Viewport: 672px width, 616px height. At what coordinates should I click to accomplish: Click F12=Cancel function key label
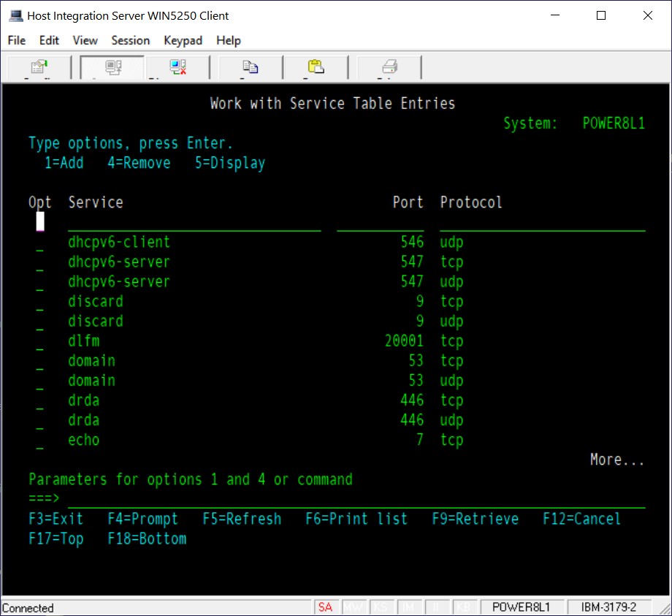tap(581, 519)
